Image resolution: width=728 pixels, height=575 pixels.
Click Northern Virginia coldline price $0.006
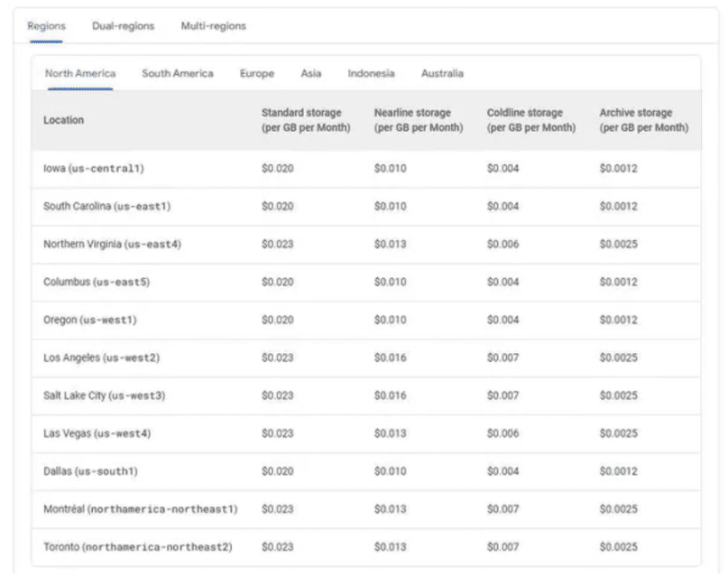point(502,245)
